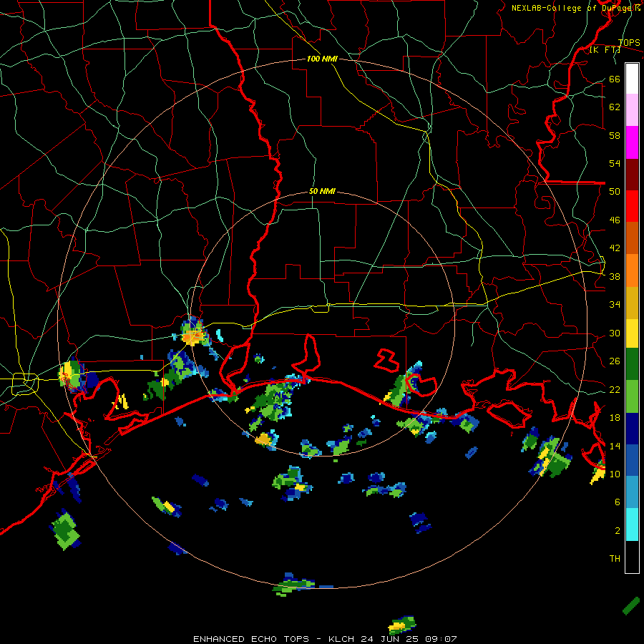This screenshot has height=644, width=644.
Task: Click the '2' legend value label
Action: [618, 531]
